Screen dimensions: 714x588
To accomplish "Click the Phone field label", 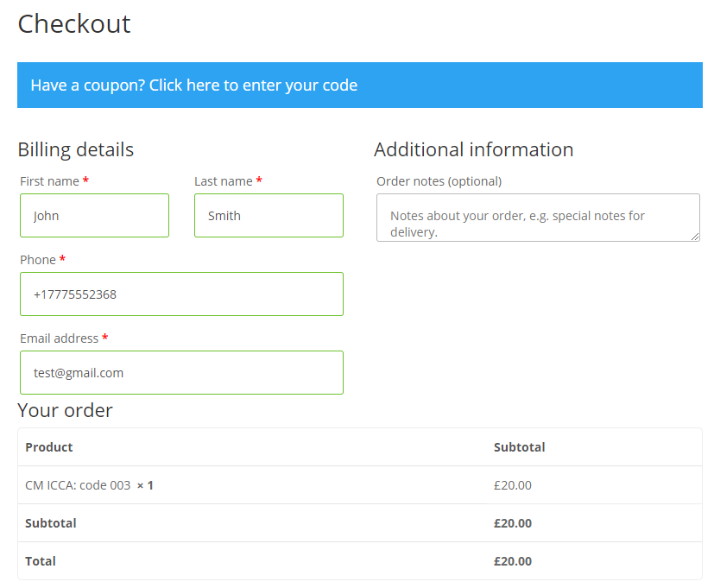I will pos(38,260).
